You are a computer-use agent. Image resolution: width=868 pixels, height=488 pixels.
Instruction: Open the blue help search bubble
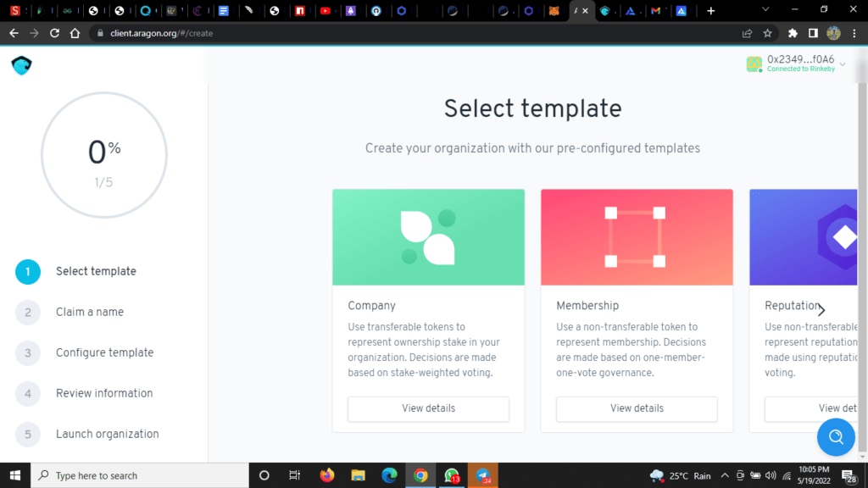pos(836,437)
